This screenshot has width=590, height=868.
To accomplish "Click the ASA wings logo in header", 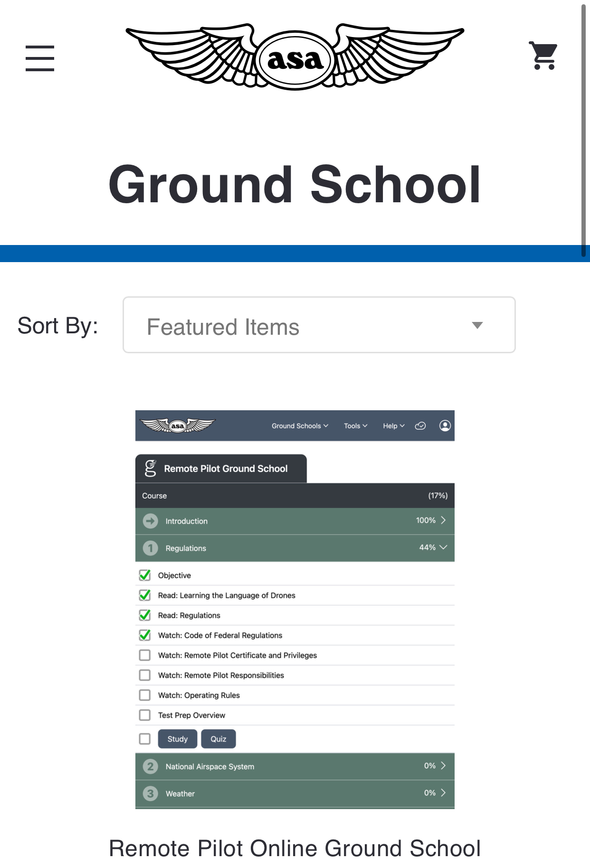I will (x=295, y=57).
